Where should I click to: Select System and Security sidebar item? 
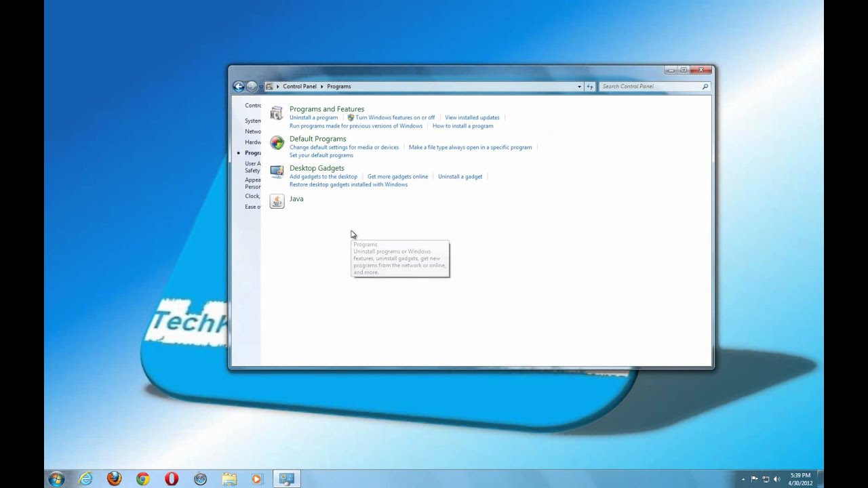tap(253, 121)
